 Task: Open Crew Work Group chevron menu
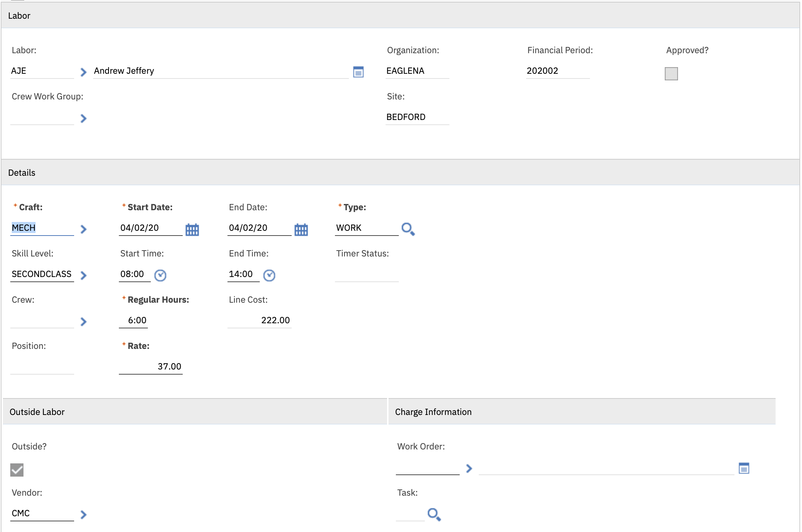[x=83, y=118]
